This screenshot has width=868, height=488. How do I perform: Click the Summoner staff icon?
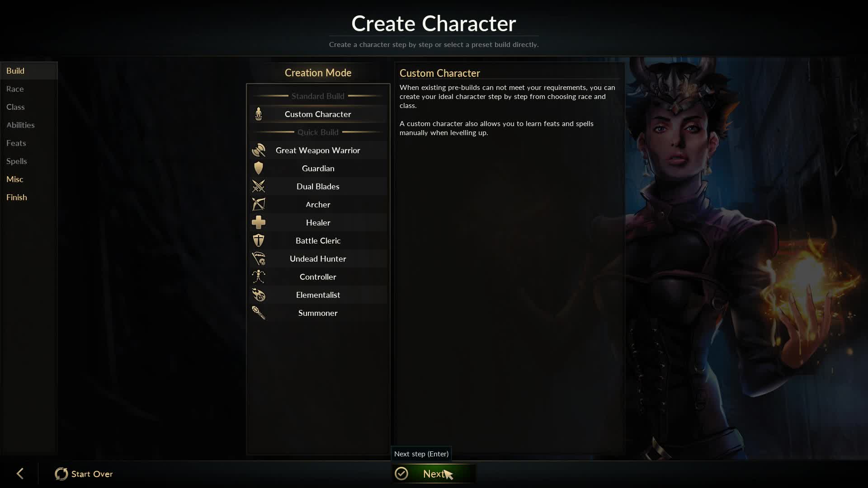pos(259,313)
